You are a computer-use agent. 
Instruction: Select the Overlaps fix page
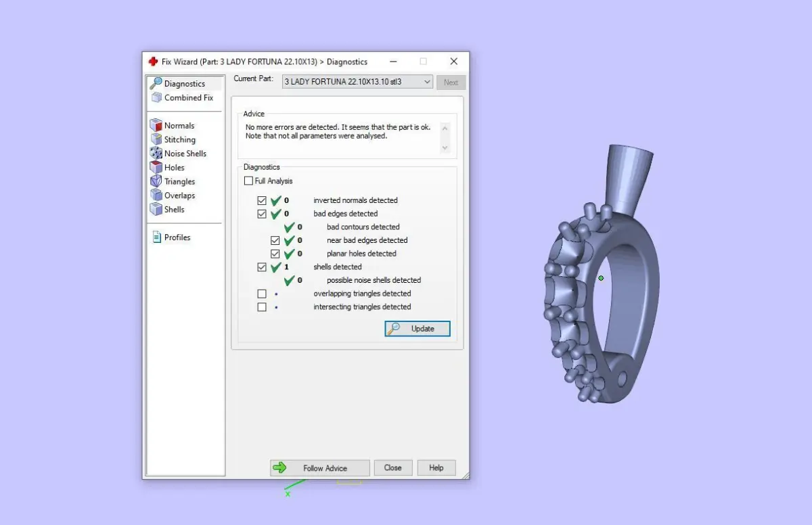tap(173, 196)
